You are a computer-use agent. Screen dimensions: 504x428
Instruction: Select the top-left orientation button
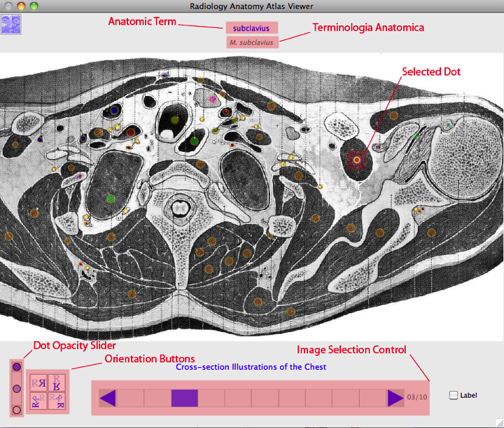[38, 382]
